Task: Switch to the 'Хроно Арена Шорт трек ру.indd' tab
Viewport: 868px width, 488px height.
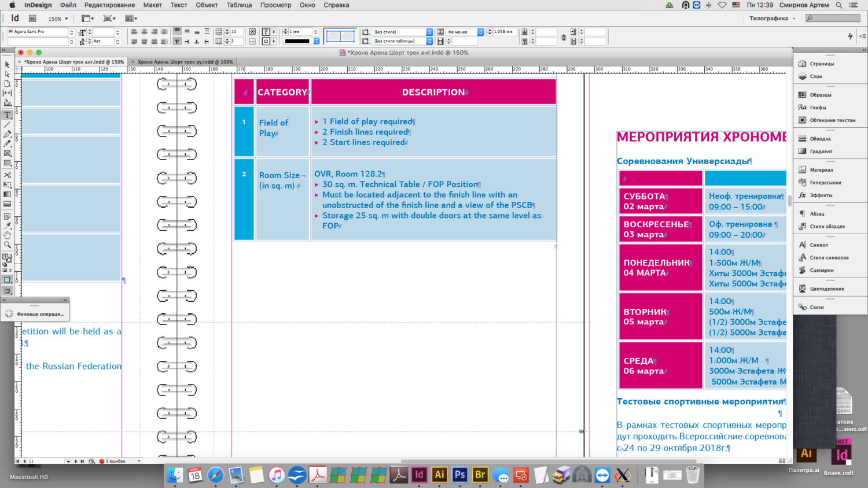Action: tap(185, 62)
